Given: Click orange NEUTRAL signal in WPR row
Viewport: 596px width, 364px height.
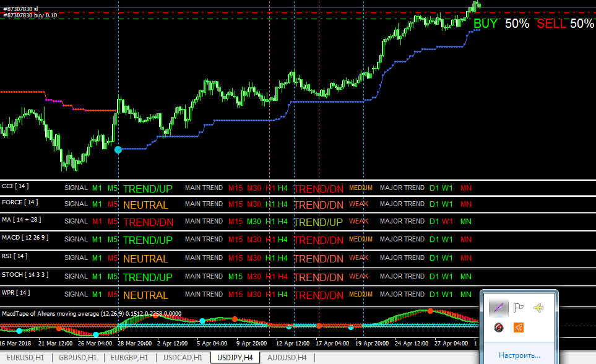Looking at the screenshot, I should [145, 295].
